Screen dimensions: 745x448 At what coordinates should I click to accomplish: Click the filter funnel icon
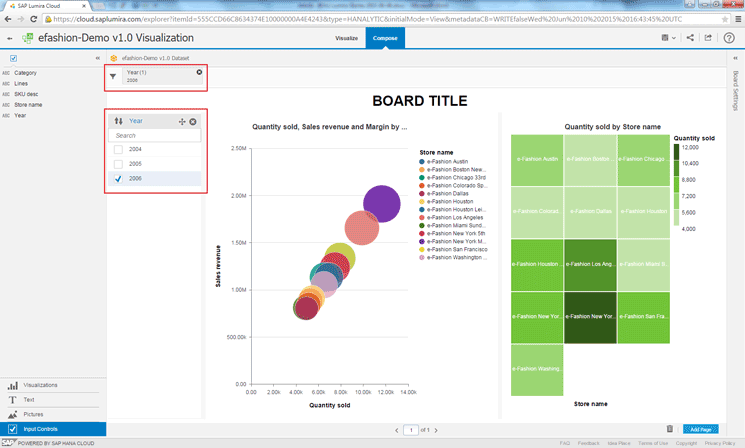[113, 76]
